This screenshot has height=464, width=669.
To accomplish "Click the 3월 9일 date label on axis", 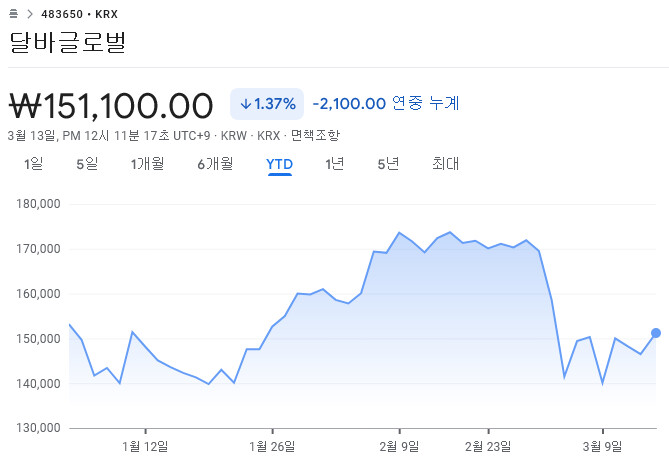I will point(602,444).
